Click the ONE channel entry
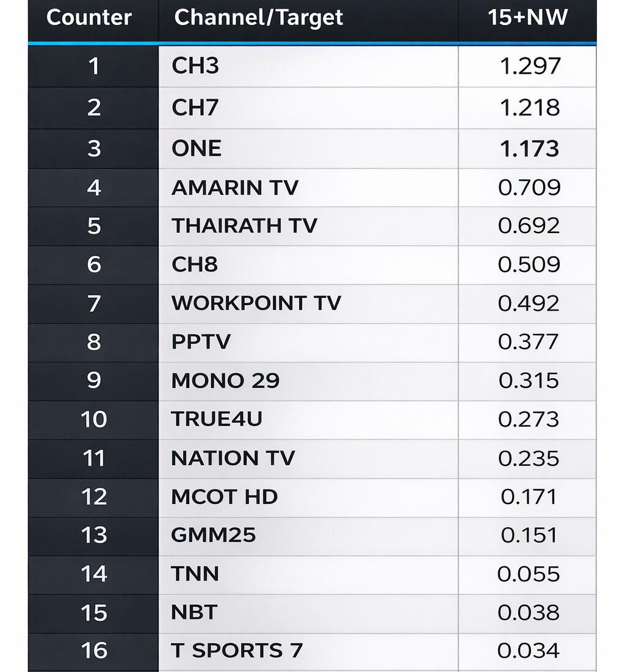 pos(197,148)
